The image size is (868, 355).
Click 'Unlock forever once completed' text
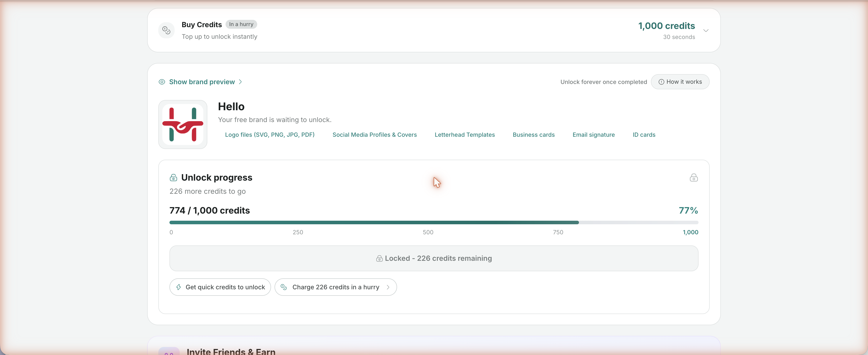603,82
